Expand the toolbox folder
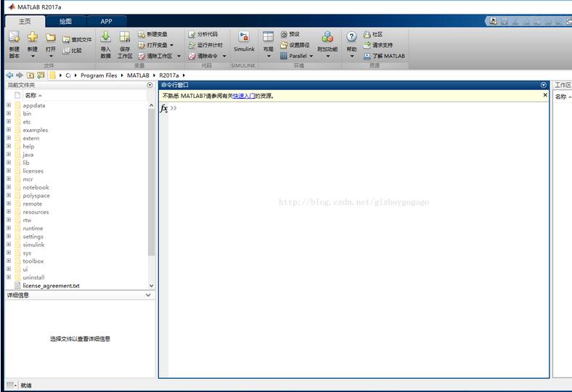572x392 pixels. [x=9, y=261]
